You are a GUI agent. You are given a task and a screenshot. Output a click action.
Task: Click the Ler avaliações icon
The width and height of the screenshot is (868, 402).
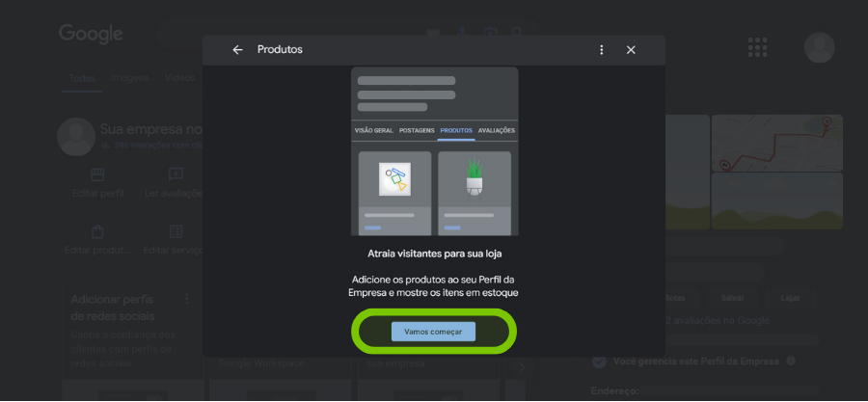176,174
